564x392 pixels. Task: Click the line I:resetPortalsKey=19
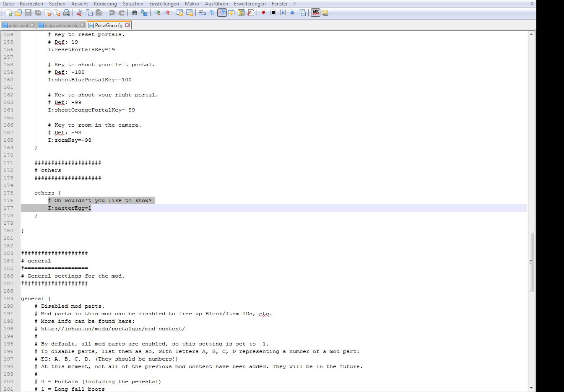(81, 49)
